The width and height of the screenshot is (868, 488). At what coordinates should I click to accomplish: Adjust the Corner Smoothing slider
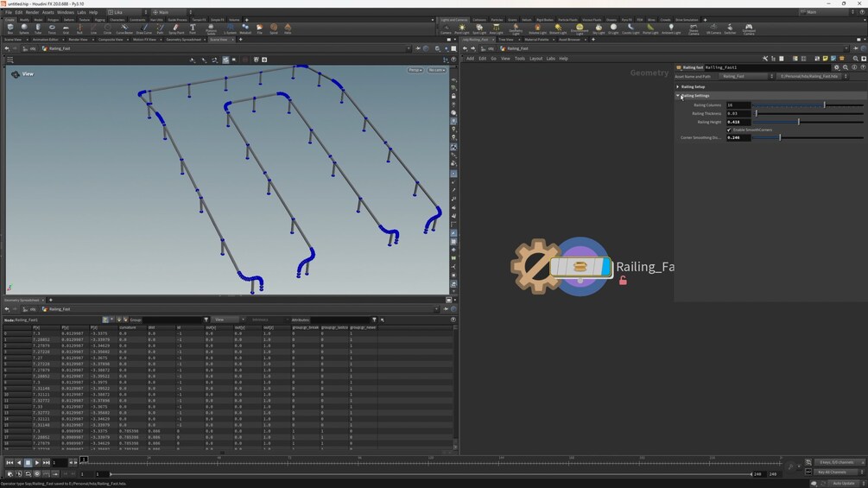[x=808, y=138]
